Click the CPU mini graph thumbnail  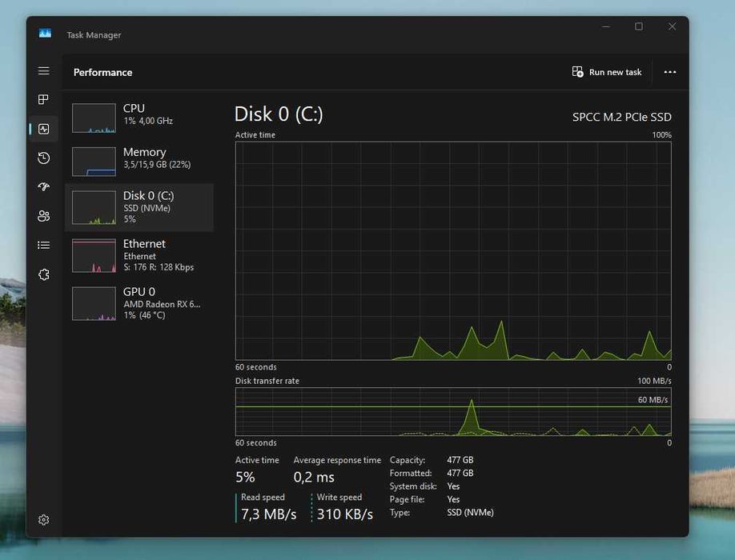[94, 118]
